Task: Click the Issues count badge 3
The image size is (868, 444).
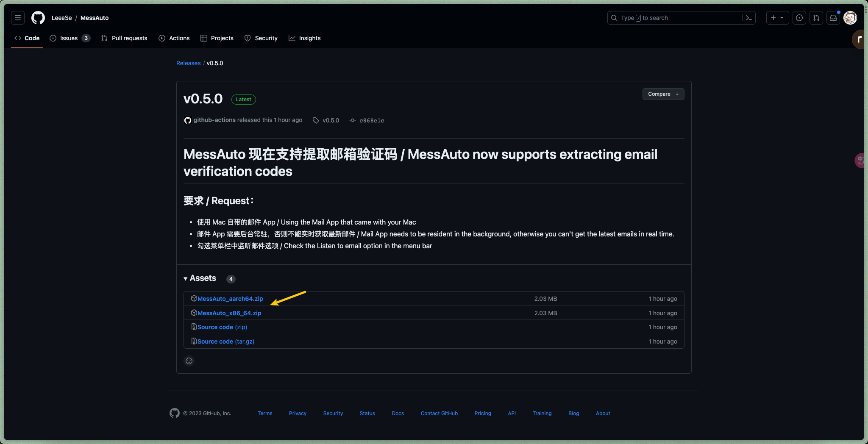Action: 86,38
